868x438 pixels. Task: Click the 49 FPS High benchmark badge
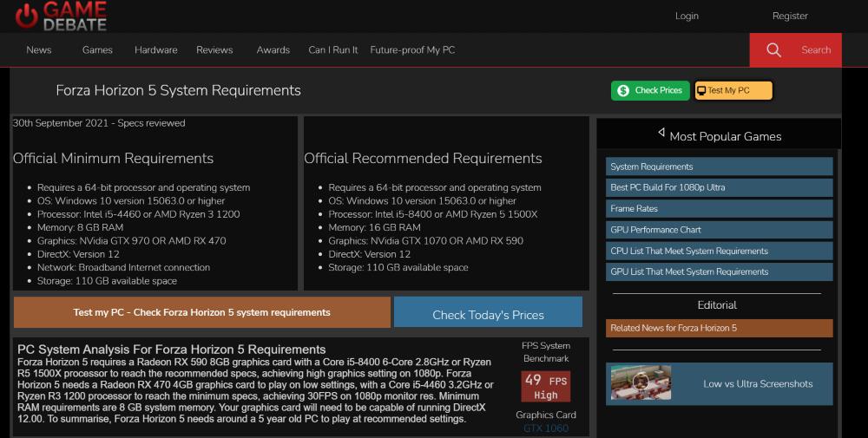click(546, 387)
